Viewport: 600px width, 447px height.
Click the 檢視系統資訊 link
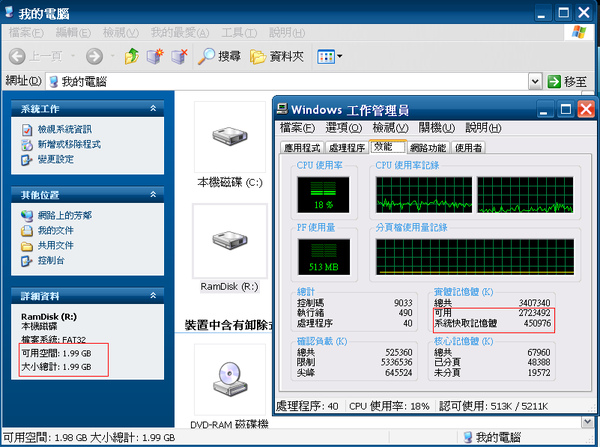pos(65,129)
